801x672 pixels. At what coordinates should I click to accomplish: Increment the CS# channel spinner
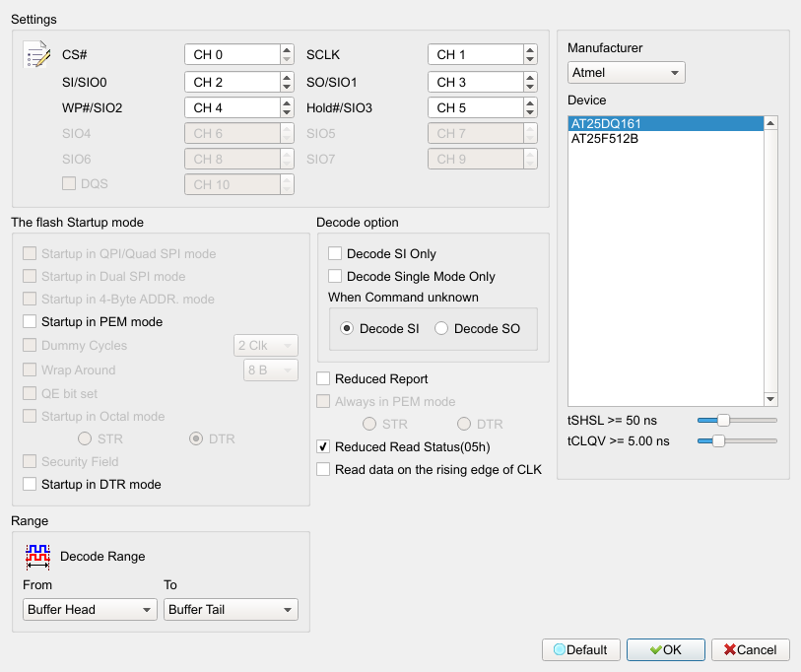[287, 49]
